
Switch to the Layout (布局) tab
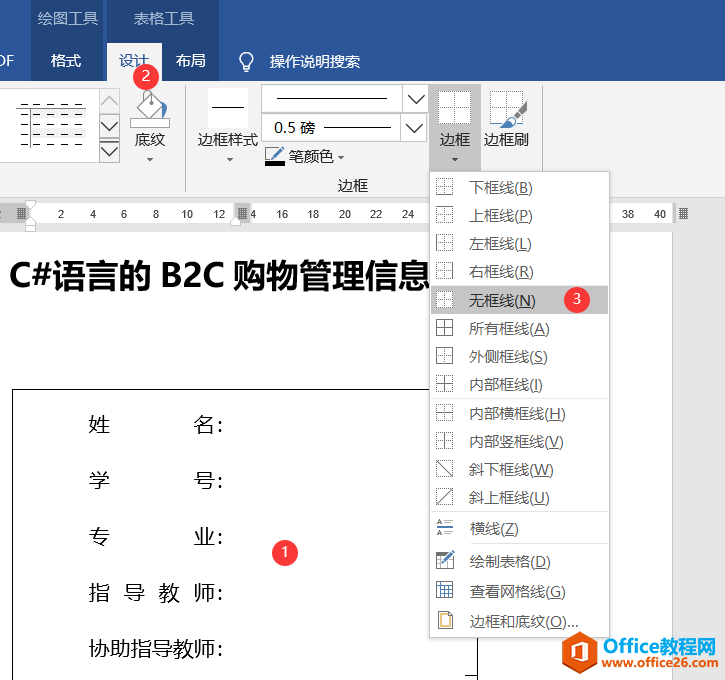tap(190, 61)
